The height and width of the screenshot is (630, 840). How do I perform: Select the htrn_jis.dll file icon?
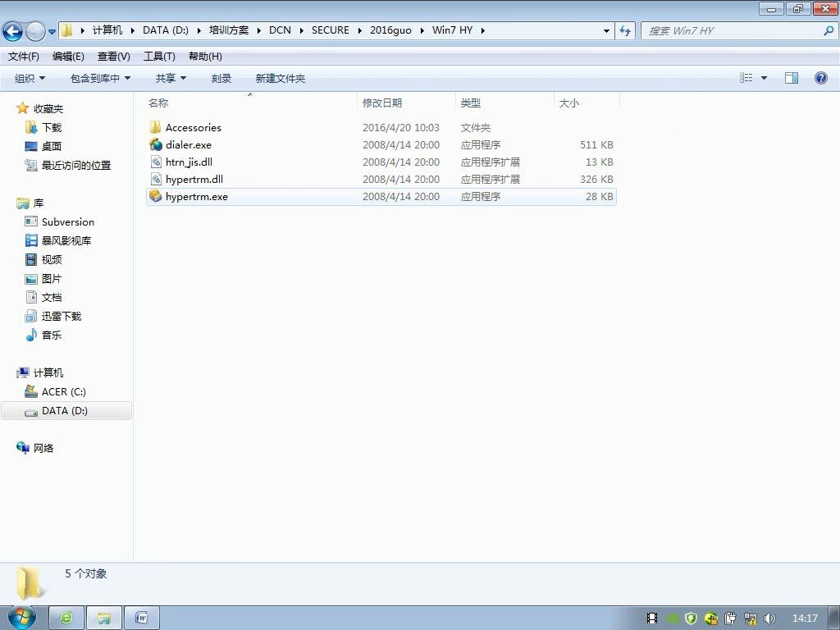(156, 162)
